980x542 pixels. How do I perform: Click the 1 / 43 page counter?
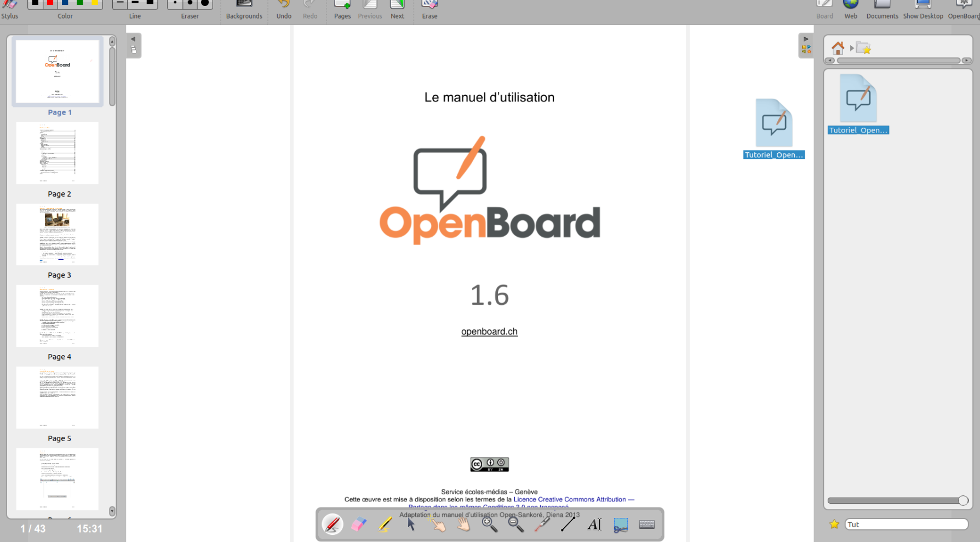point(33,529)
